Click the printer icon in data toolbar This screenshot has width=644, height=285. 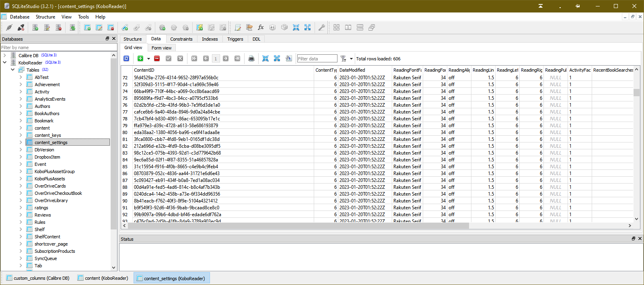pos(251,59)
